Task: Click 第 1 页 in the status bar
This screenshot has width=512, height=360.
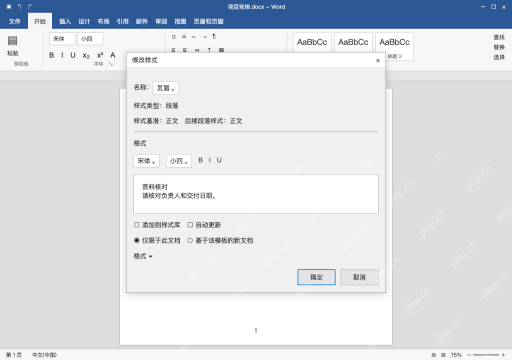Action: pyautogui.click(x=14, y=355)
